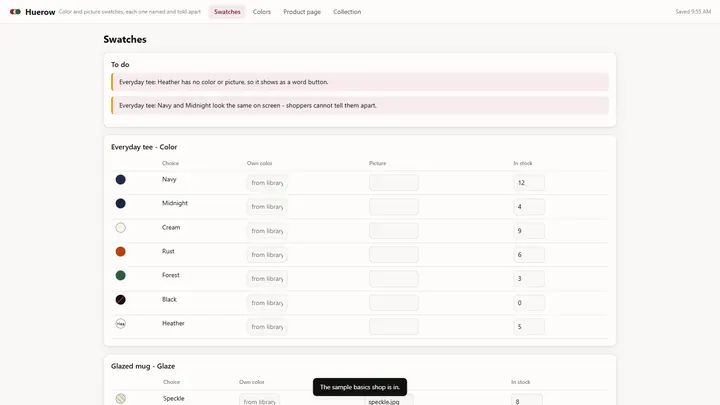Click the Heather word-button swatch
Image resolution: width=720 pixels, height=405 pixels.
[x=120, y=324]
